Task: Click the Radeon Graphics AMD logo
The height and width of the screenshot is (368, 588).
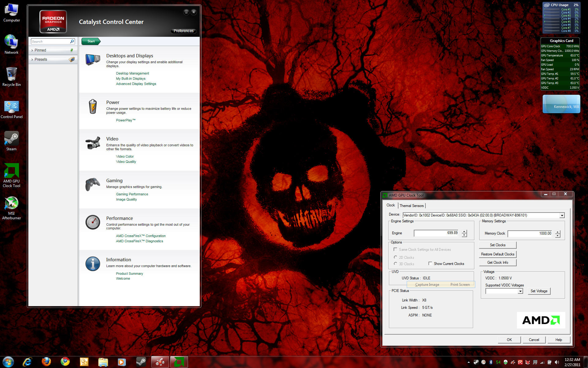Action: pyautogui.click(x=53, y=21)
